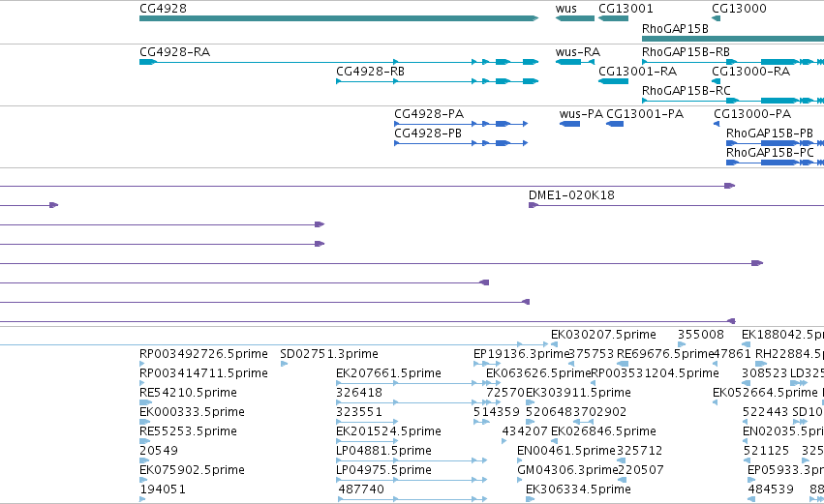Select the EK306334.5prime EST
Viewport: 824px width, 504px height.
click(x=531, y=499)
